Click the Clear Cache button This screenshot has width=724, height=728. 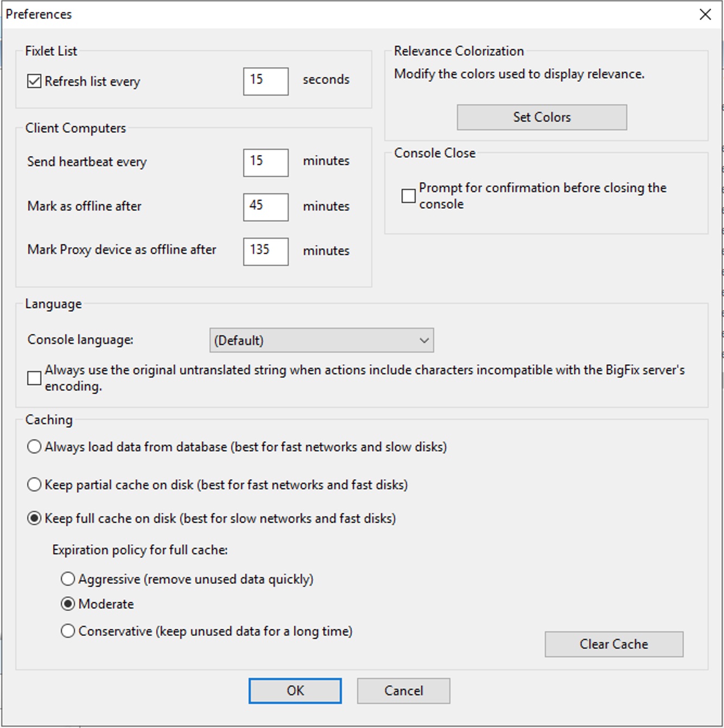click(x=613, y=644)
